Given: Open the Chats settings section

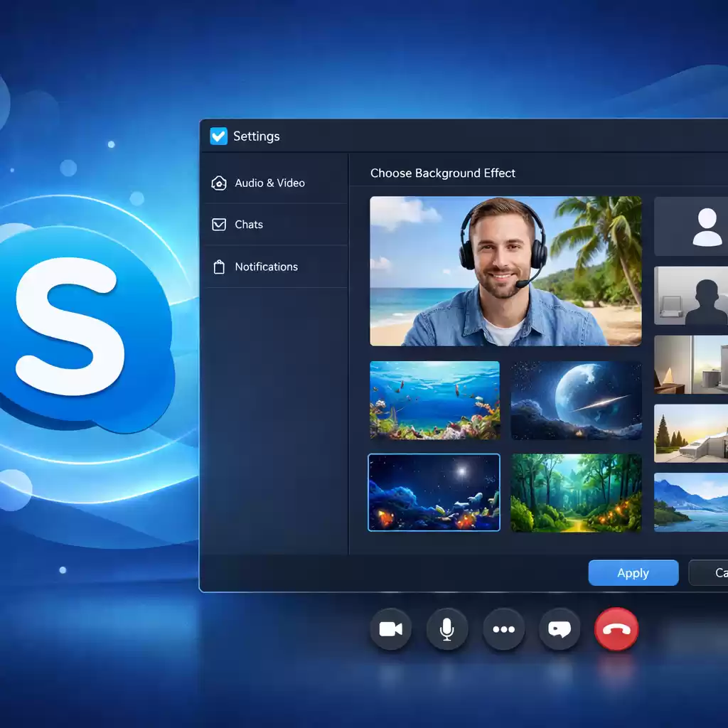Looking at the screenshot, I should 249,224.
